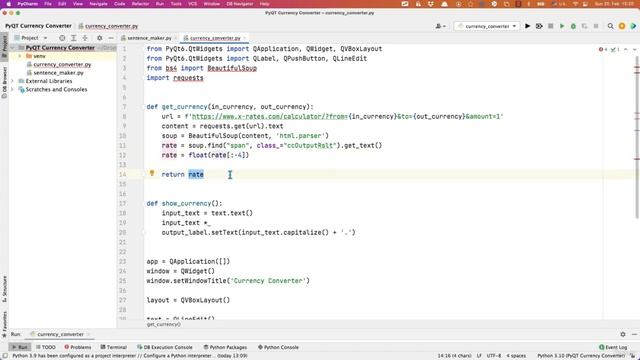Open the Problems tool window
This screenshot has height=360, width=640.
pos(78,347)
